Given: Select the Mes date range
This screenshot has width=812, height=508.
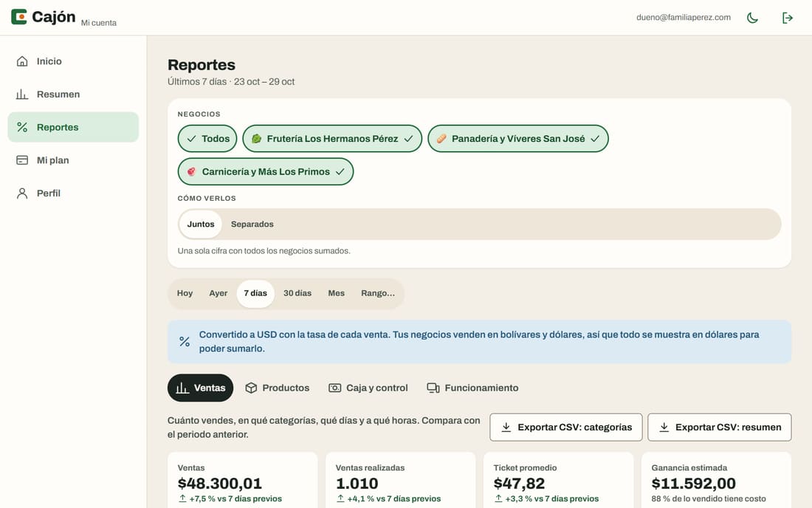Looking at the screenshot, I should pos(336,293).
